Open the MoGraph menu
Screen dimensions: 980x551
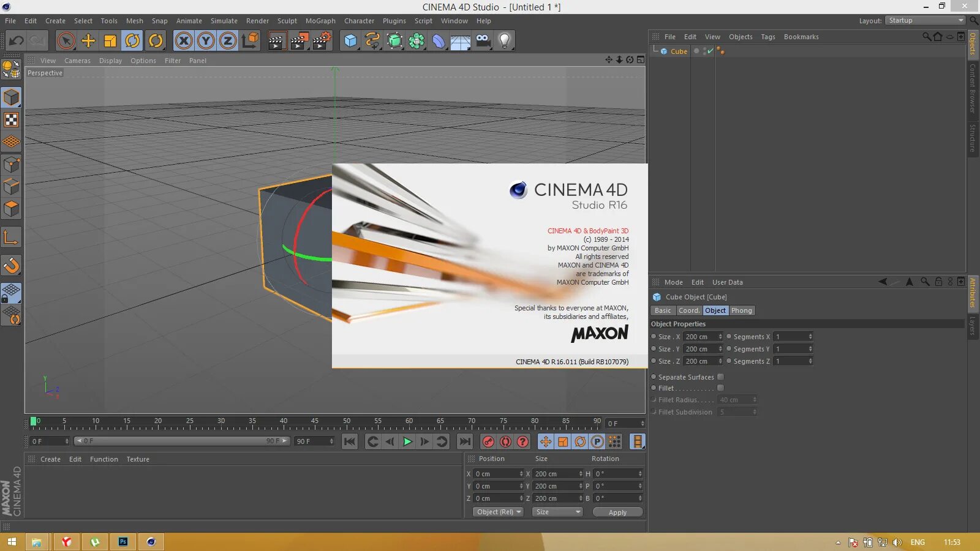(320, 21)
